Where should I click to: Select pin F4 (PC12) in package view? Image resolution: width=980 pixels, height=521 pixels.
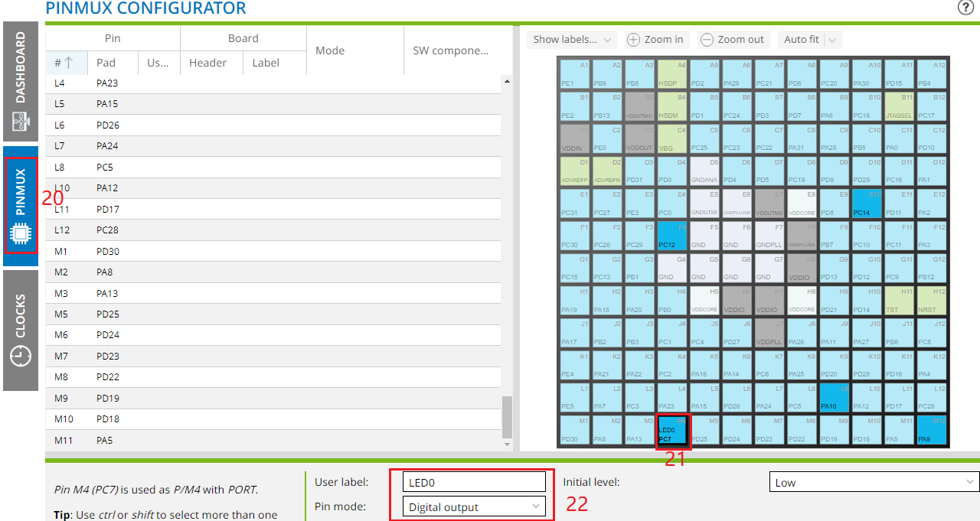click(x=671, y=236)
